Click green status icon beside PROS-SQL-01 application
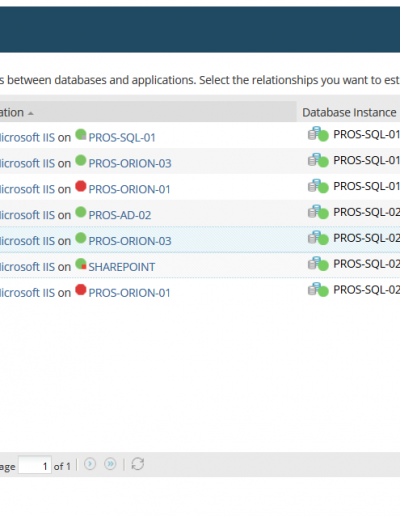The image size is (400, 516). click(81, 135)
